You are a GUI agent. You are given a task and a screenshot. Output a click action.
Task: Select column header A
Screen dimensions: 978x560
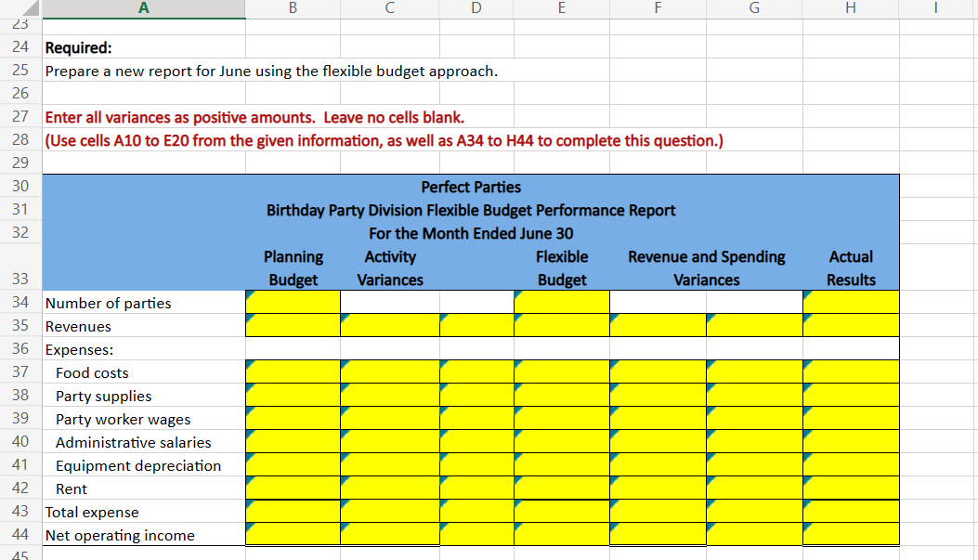[143, 7]
